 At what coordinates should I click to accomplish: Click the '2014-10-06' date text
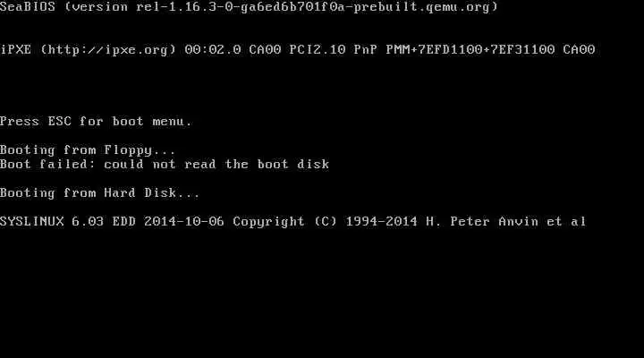[184, 222]
